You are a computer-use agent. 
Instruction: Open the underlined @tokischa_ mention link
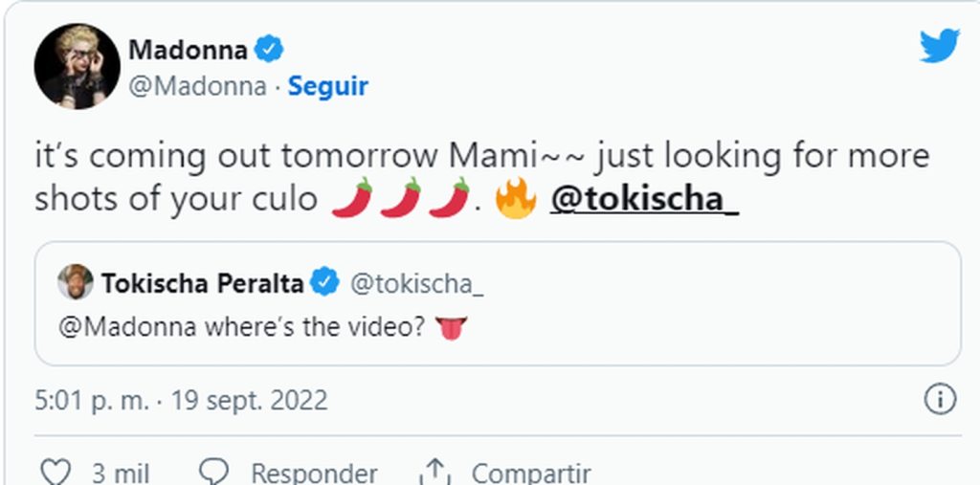(x=644, y=198)
